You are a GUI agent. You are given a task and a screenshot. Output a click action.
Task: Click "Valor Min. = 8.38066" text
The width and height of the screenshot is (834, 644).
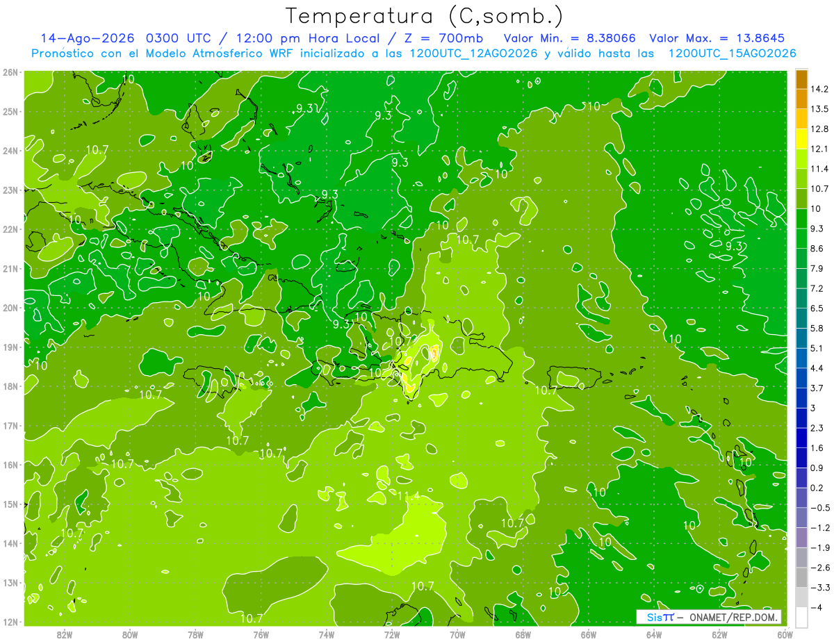[x=569, y=38]
